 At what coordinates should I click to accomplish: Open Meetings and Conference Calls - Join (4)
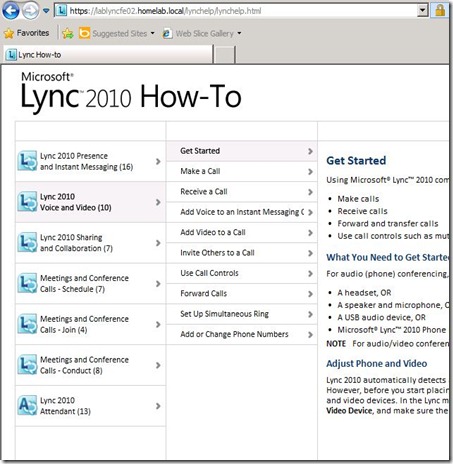click(x=91, y=324)
